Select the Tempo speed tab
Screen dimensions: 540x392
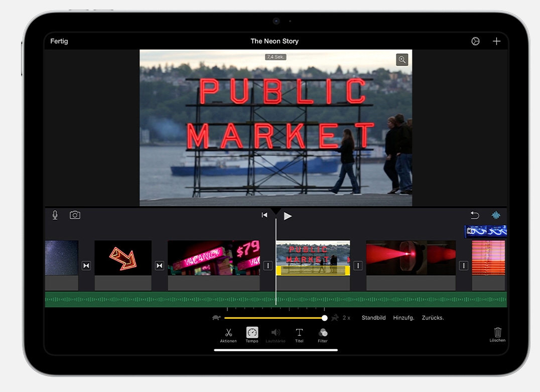coord(252,335)
